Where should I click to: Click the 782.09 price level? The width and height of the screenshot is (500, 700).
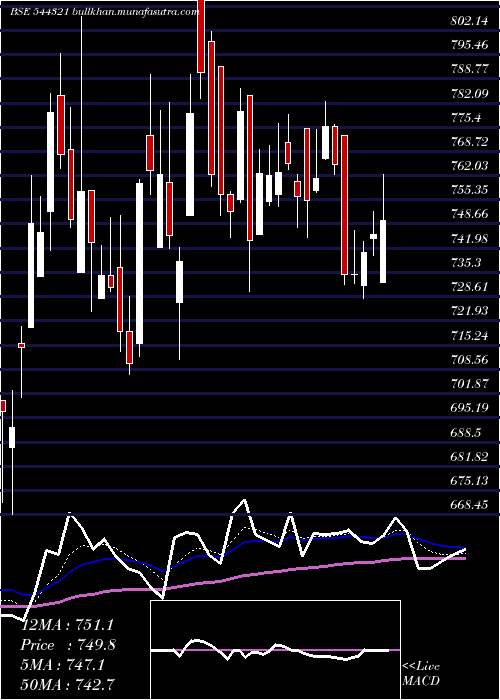coord(469,93)
